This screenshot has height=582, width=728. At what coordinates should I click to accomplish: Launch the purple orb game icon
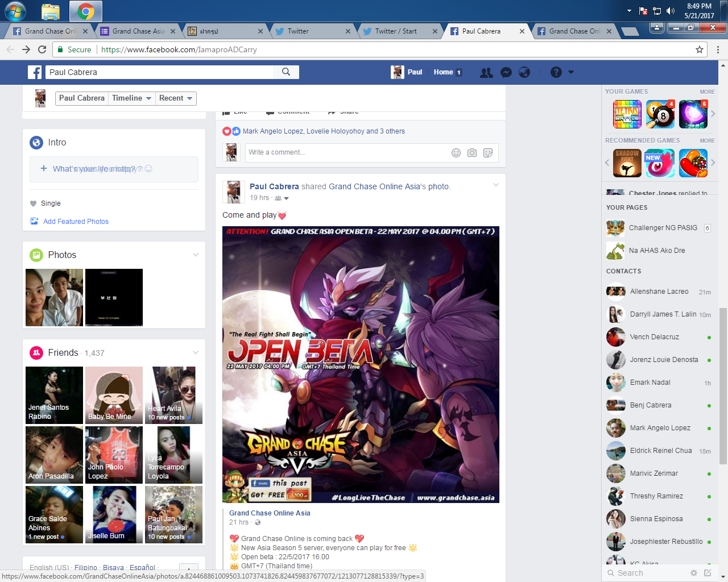(x=693, y=114)
